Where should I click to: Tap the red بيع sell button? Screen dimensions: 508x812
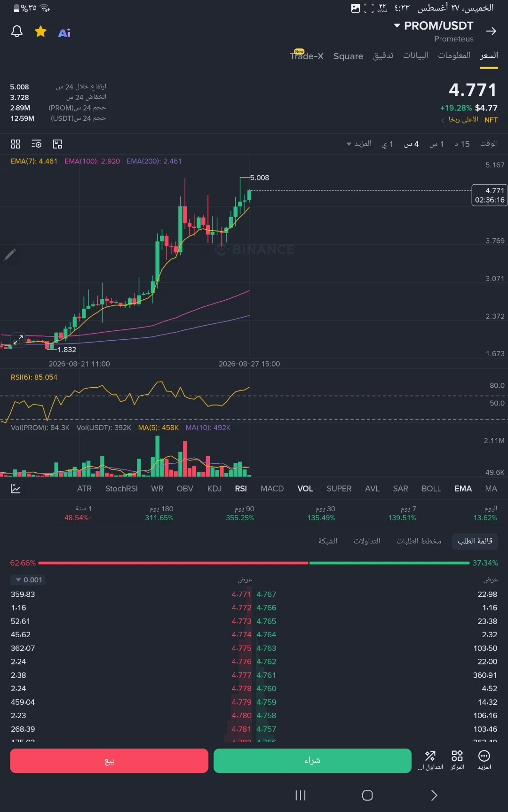[109, 761]
